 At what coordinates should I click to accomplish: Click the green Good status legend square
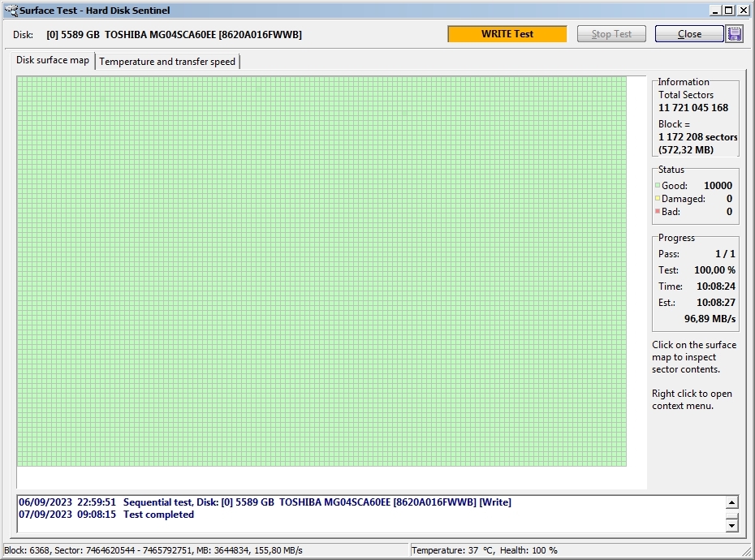[658, 186]
